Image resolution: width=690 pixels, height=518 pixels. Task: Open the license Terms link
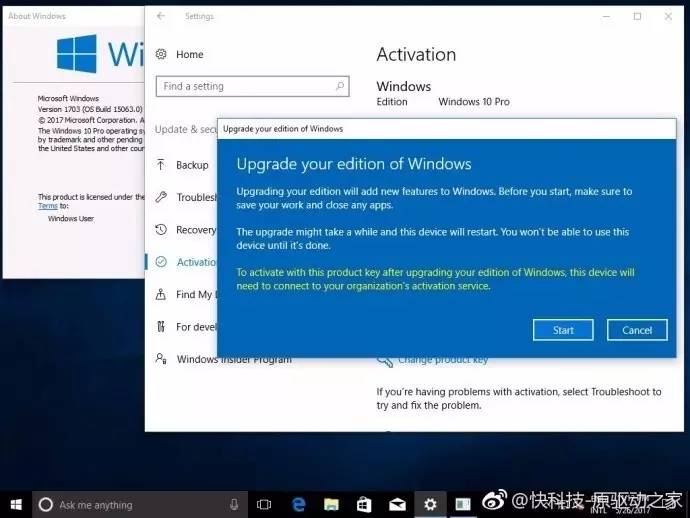[47, 205]
